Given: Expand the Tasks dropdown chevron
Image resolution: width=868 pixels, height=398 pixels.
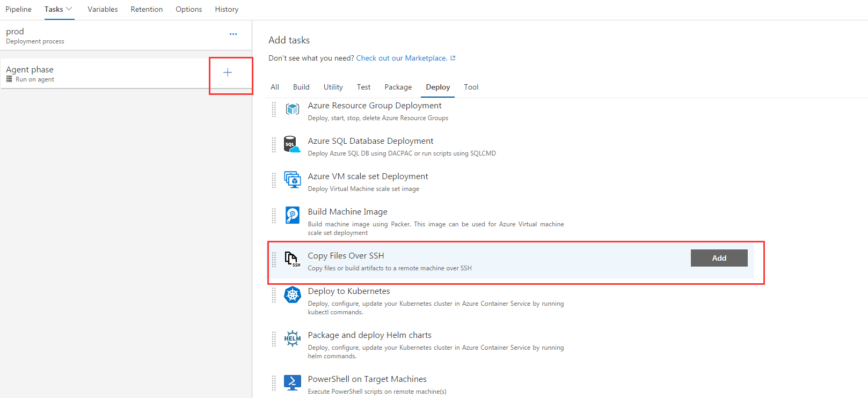Looking at the screenshot, I should (69, 9).
